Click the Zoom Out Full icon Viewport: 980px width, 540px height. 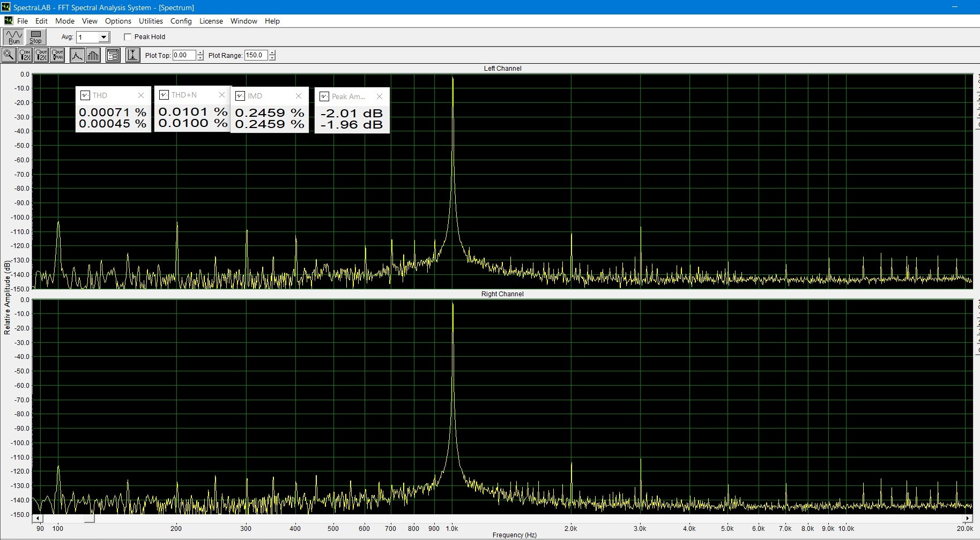click(57, 55)
